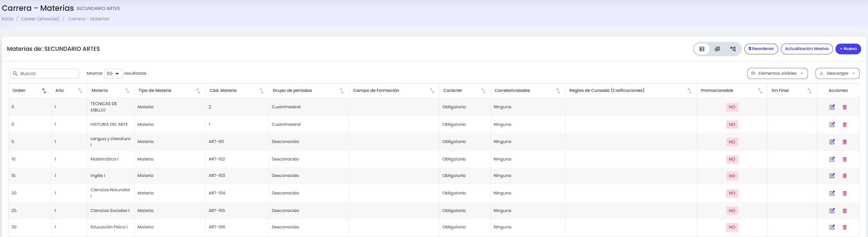Delete the Lengua y Literatura I row

845,142
